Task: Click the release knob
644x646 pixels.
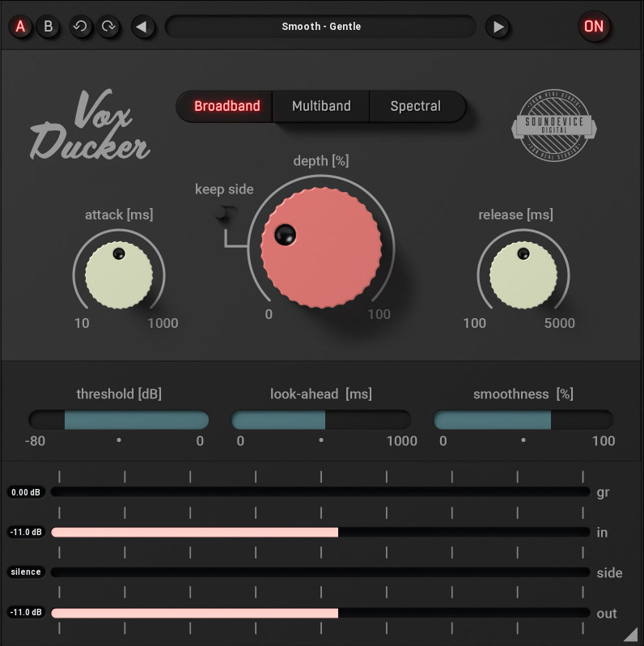Action: [523, 274]
